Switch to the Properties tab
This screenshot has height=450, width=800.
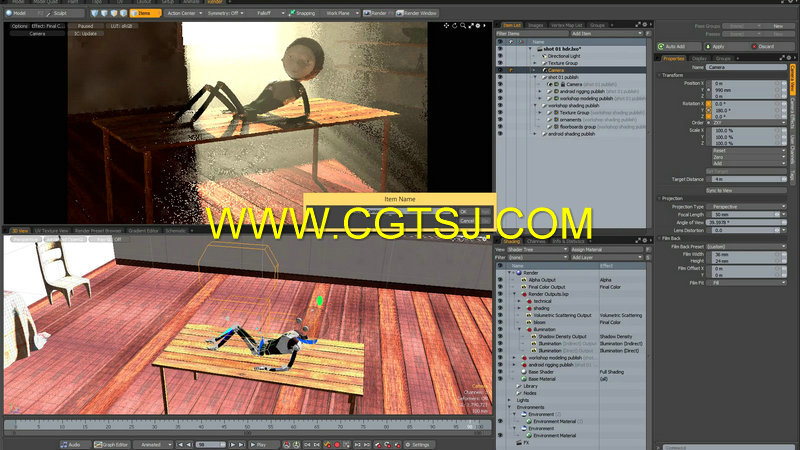[x=673, y=59]
